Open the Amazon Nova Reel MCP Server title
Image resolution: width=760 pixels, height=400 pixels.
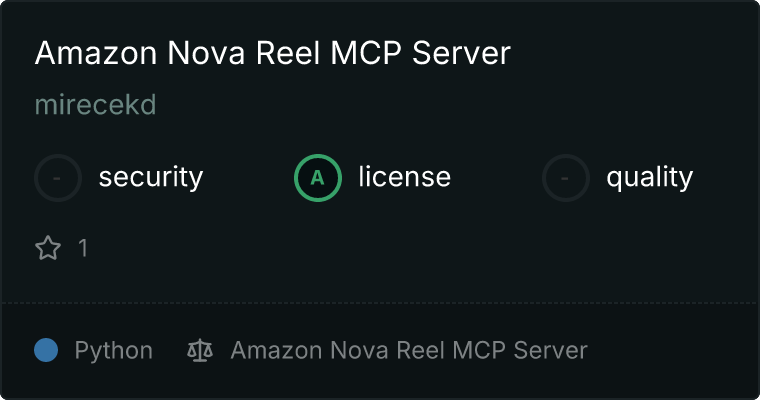click(x=272, y=53)
